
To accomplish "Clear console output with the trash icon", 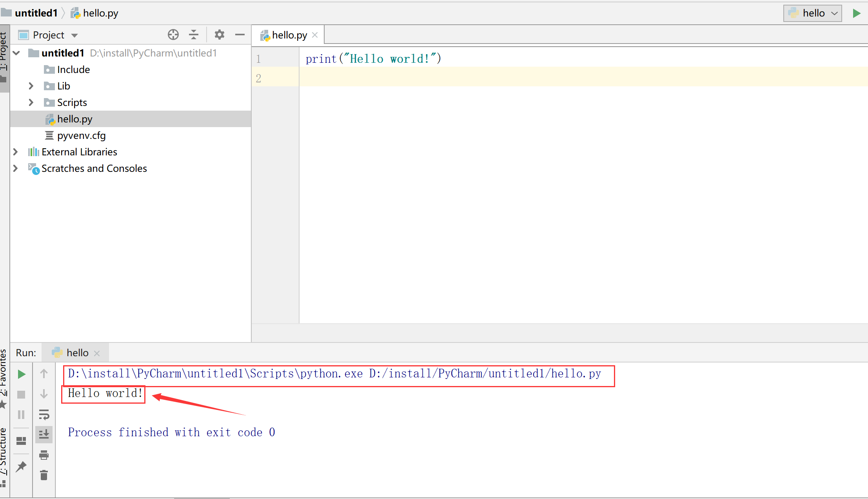I will [44, 475].
